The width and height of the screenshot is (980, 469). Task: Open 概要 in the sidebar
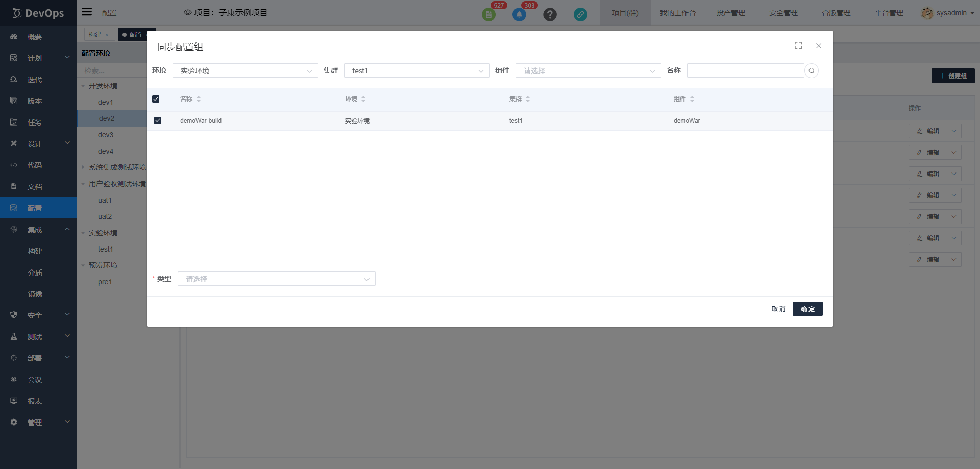[x=38, y=37]
